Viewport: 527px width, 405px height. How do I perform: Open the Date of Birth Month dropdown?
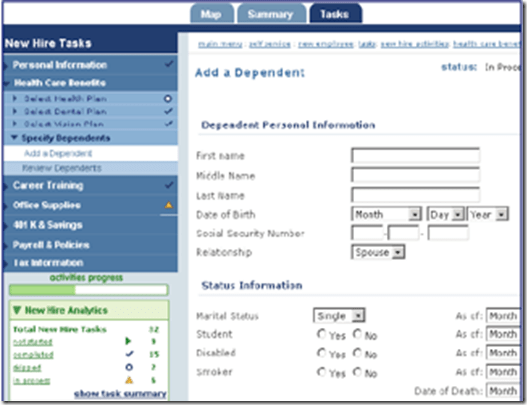pos(387,214)
